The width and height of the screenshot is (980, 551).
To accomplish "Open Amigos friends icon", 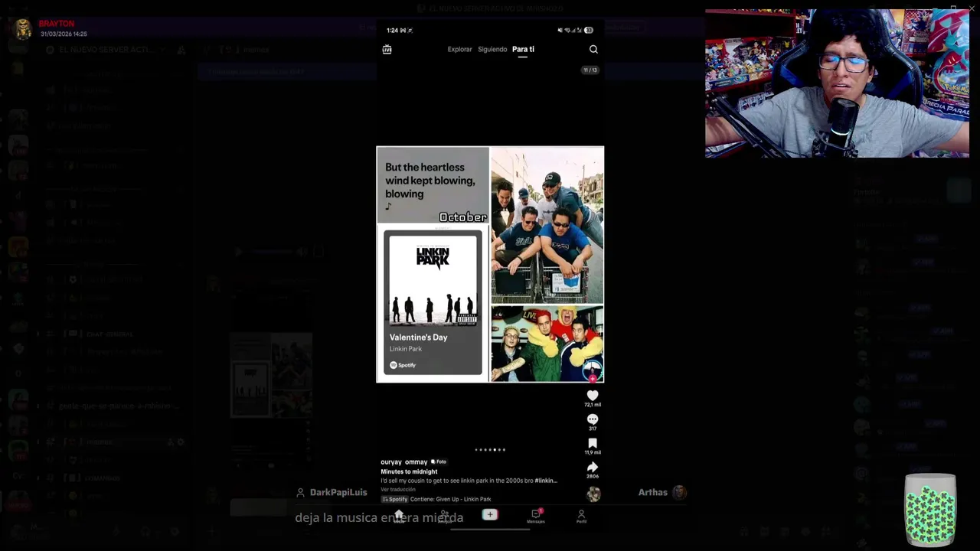I will [x=444, y=517].
